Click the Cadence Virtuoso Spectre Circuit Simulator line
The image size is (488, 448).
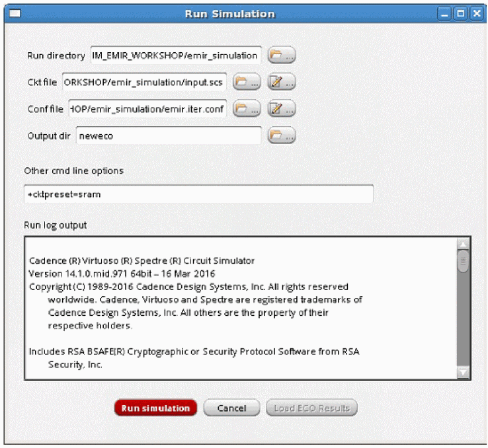pos(142,260)
